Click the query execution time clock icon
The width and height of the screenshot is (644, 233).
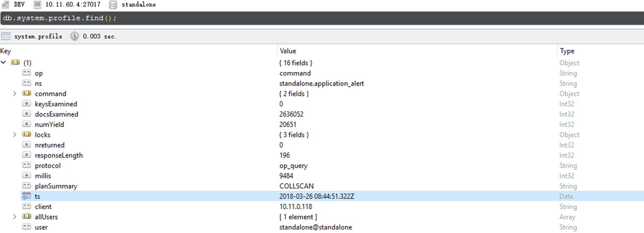click(x=75, y=36)
